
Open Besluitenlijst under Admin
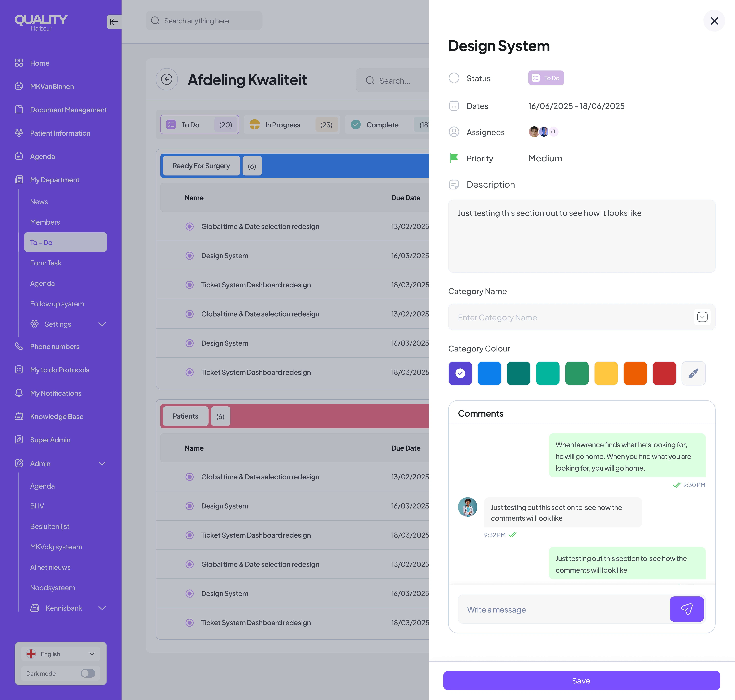(50, 526)
